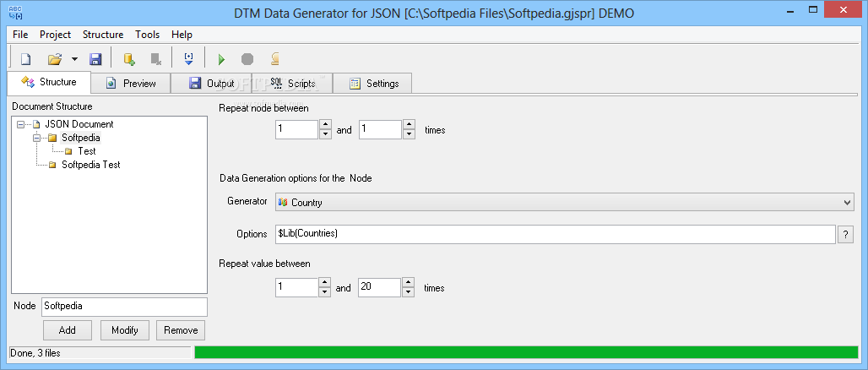This screenshot has width=868, height=370.
Task: Expand the open-folder dropdown arrow
Action: [x=74, y=59]
